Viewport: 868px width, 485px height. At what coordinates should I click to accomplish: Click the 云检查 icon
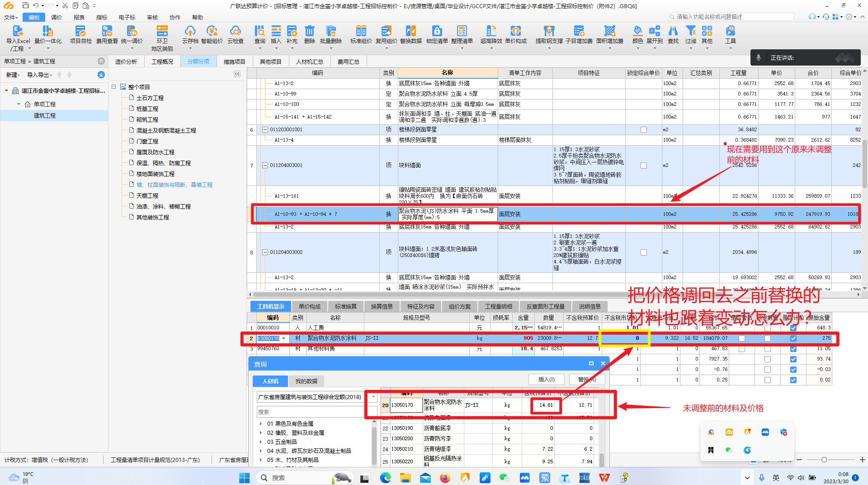[x=235, y=34]
